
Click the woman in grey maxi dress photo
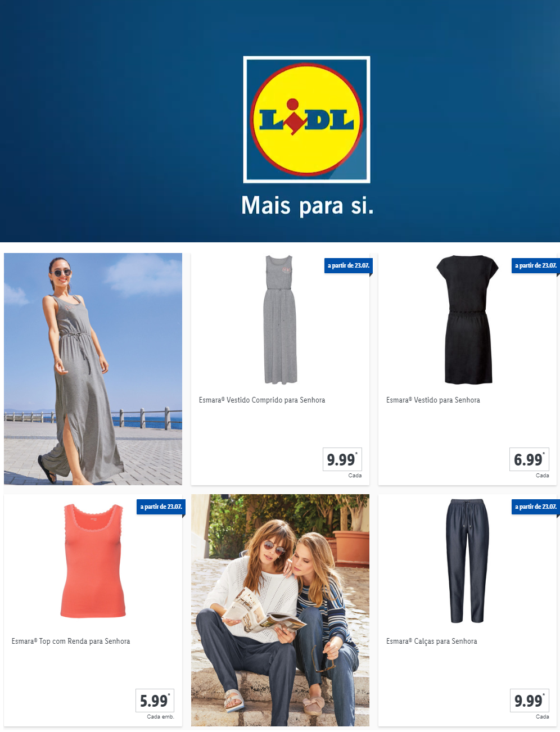[93, 369]
